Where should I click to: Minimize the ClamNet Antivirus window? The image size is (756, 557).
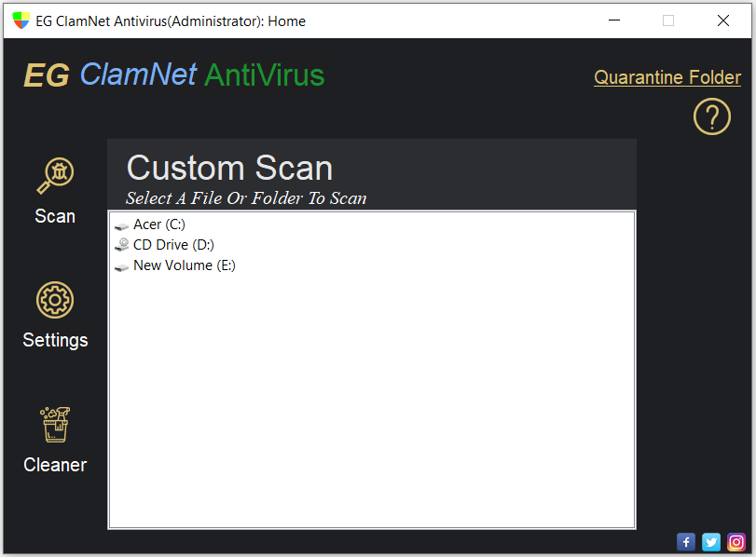pos(613,20)
